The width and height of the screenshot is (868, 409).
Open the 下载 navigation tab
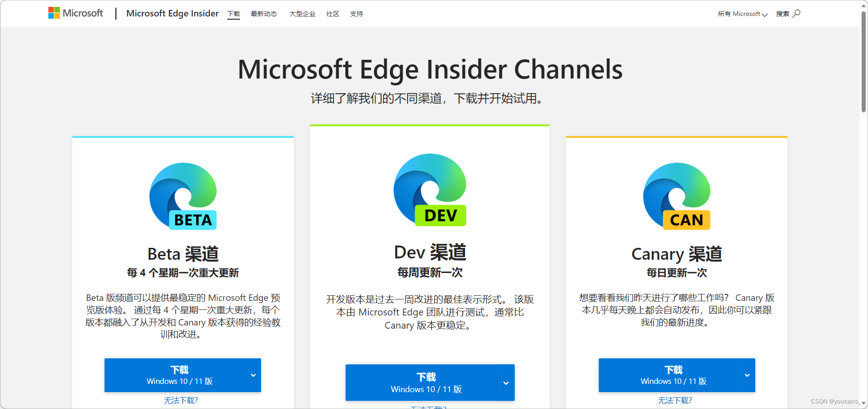234,14
